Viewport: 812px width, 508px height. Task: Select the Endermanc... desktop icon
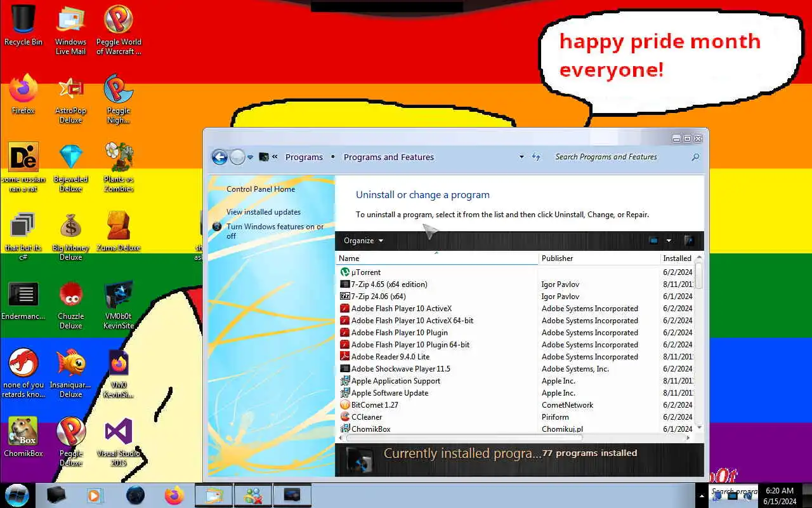23,300
